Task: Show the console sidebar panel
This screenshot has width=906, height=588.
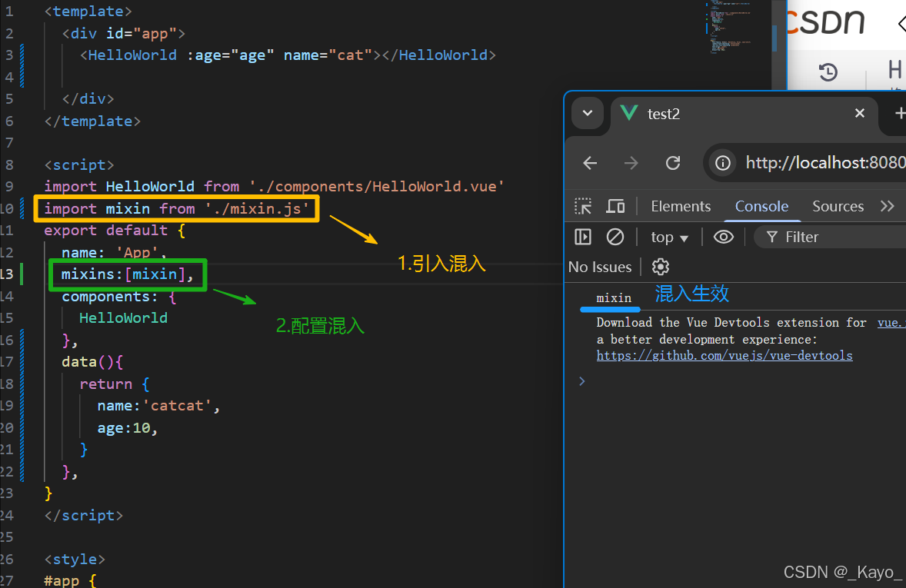Action: click(582, 237)
